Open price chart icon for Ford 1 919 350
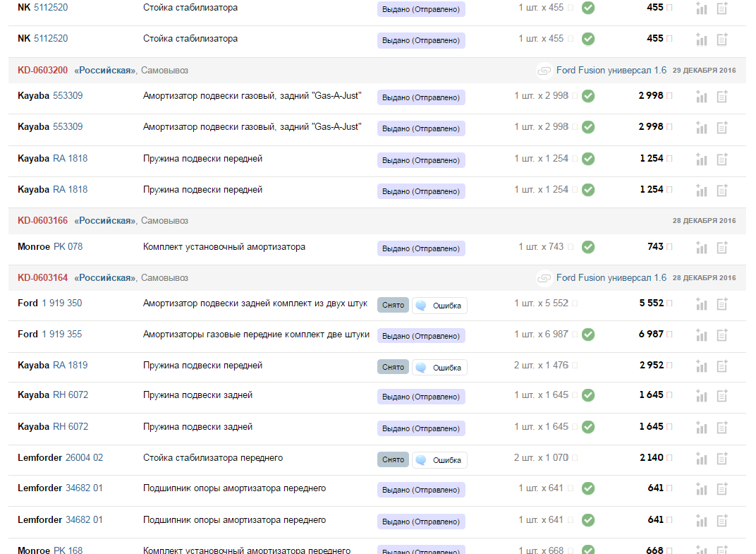 coord(702,304)
